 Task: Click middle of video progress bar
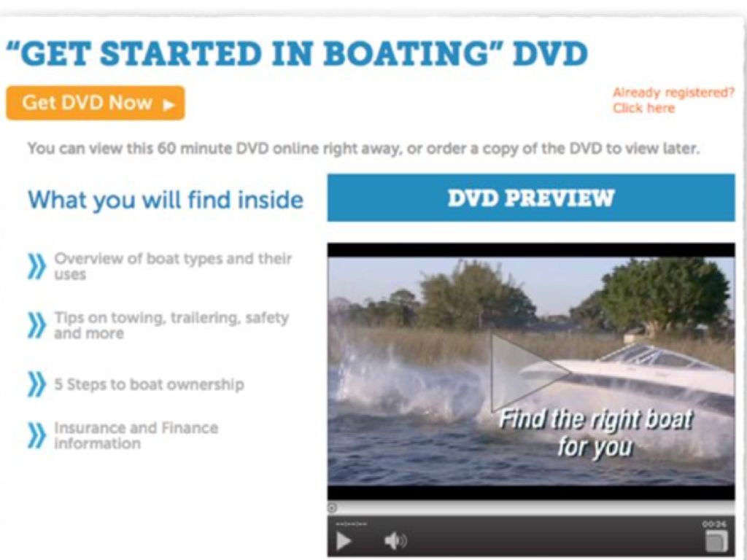(x=531, y=508)
